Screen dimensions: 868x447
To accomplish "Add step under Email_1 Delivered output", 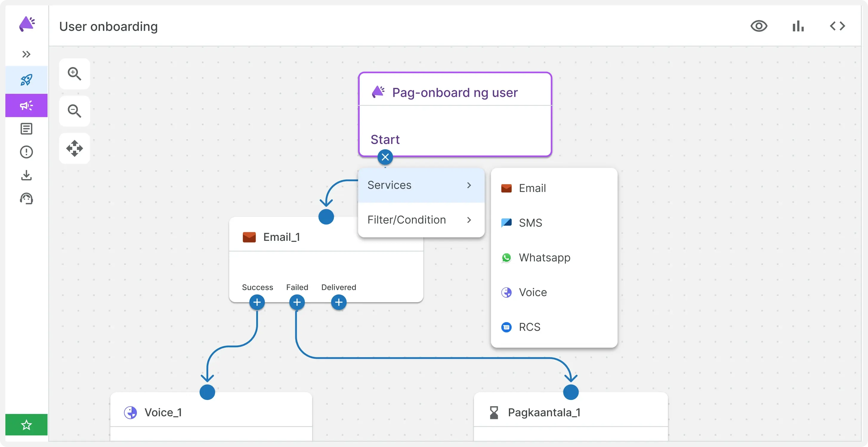I will [x=339, y=302].
